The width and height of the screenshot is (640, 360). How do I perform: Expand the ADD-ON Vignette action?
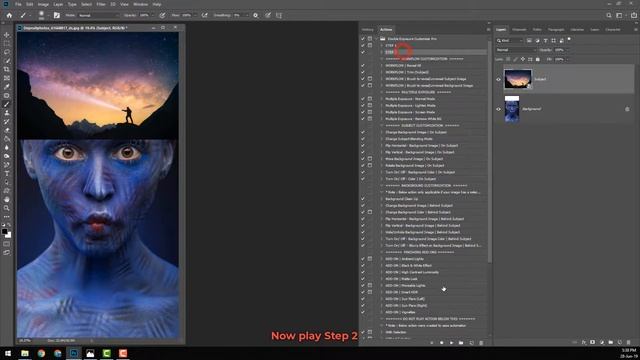tap(382, 312)
